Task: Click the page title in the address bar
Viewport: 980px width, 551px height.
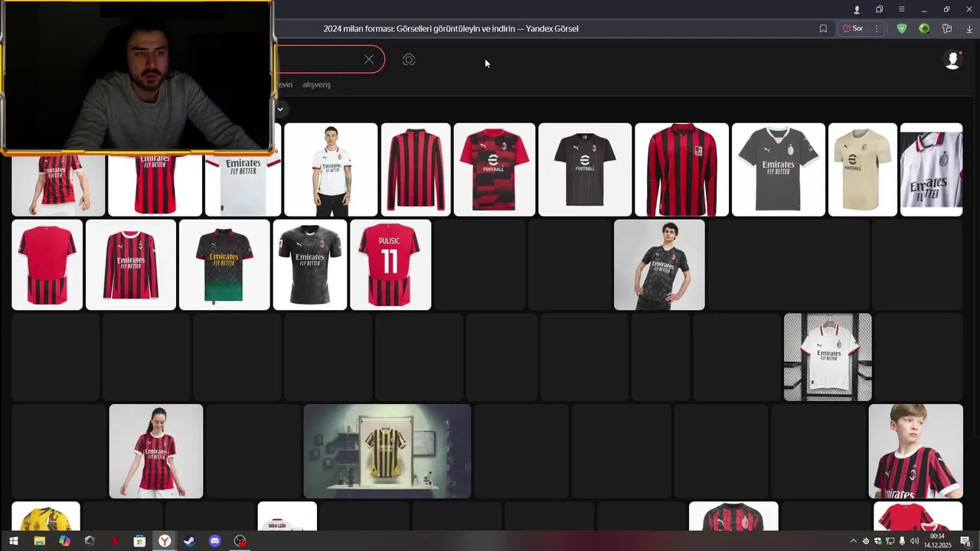Action: (x=451, y=28)
